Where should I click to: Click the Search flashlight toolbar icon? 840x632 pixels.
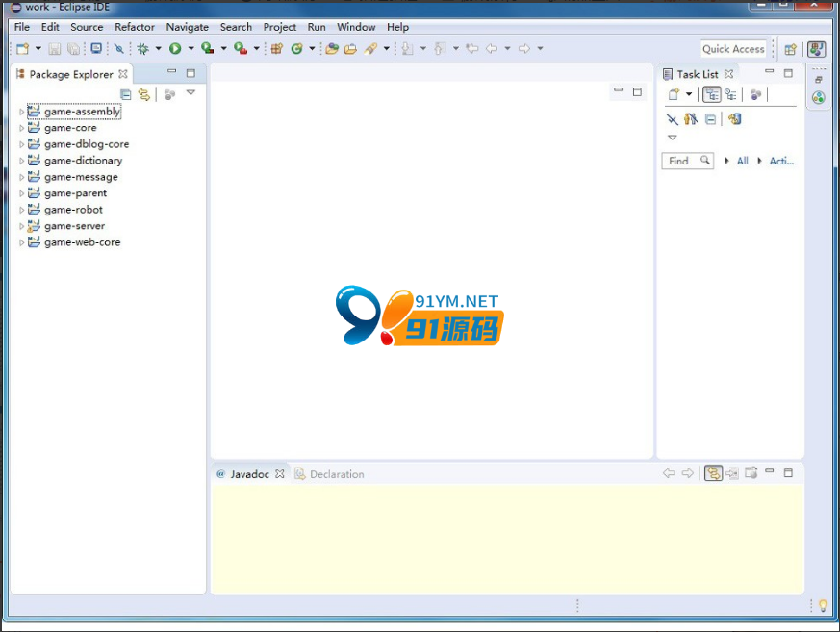point(370,49)
